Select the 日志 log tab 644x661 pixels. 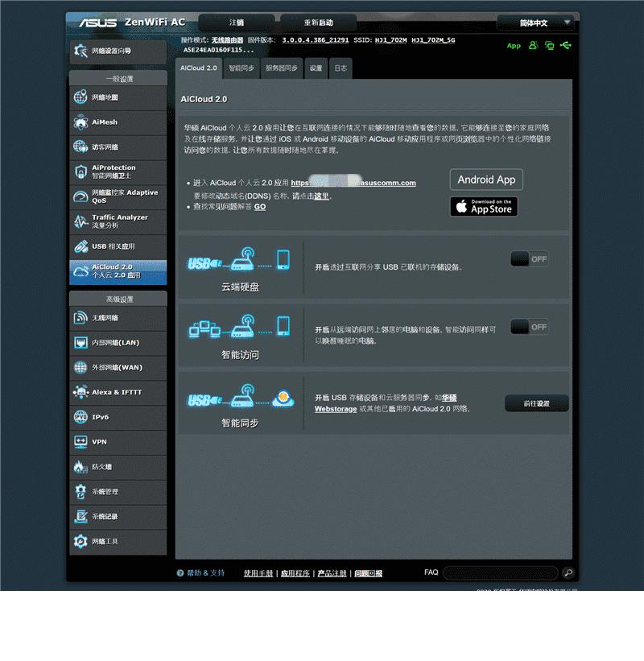[341, 68]
